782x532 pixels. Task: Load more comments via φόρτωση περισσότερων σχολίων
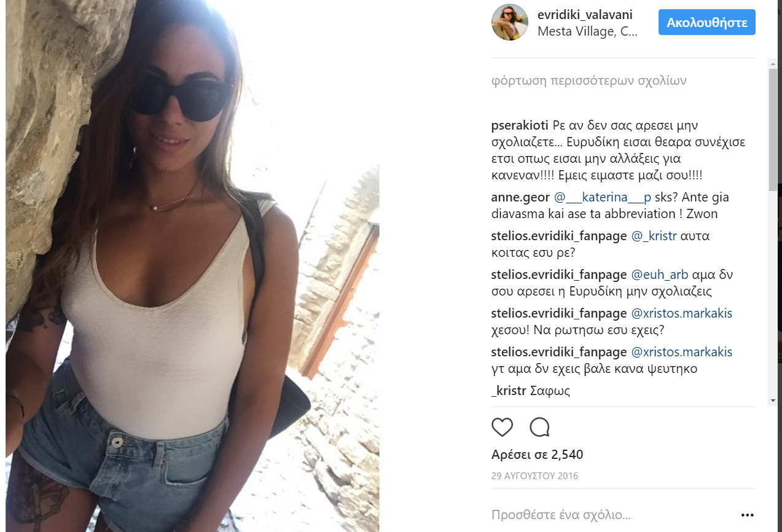tap(589, 80)
